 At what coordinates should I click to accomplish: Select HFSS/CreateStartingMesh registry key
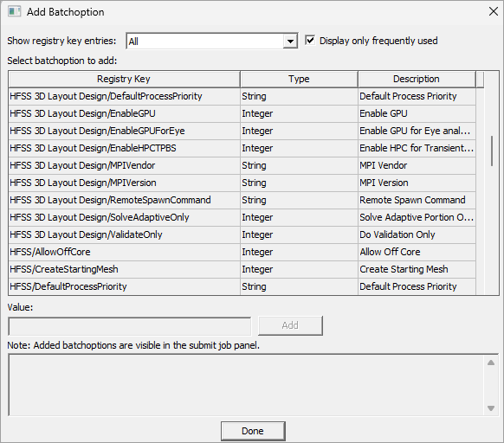point(124,270)
